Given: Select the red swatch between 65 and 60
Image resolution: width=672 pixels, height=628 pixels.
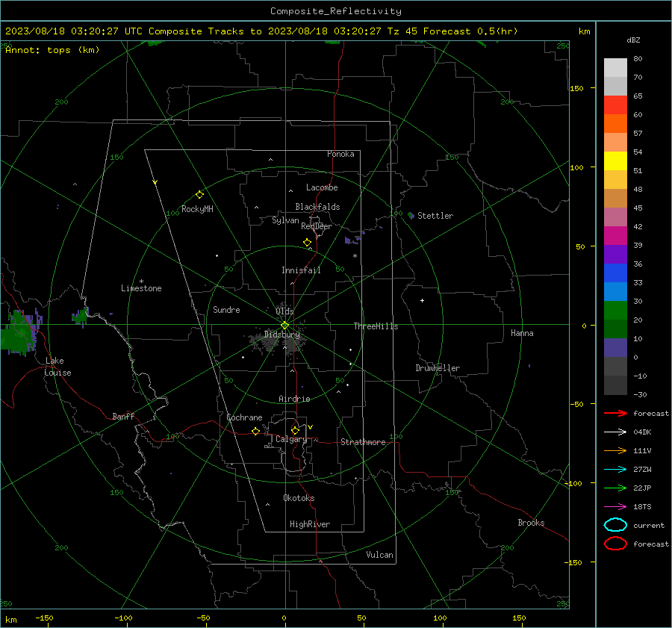Looking at the screenshot, I should 615,105.
